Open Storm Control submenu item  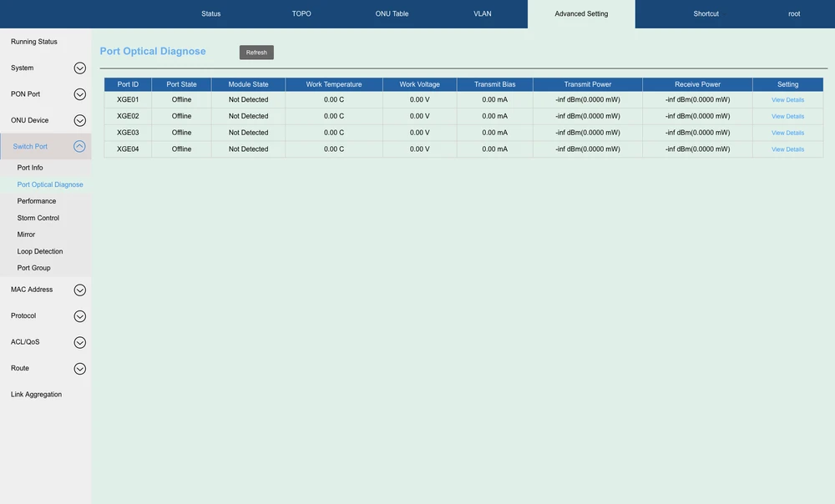tap(38, 218)
